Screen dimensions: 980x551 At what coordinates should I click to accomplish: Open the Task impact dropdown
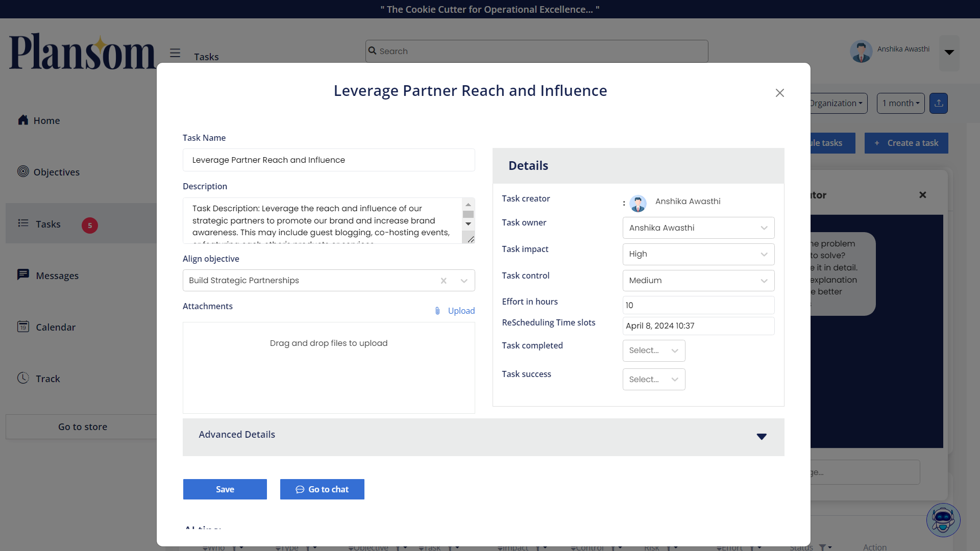tap(698, 254)
